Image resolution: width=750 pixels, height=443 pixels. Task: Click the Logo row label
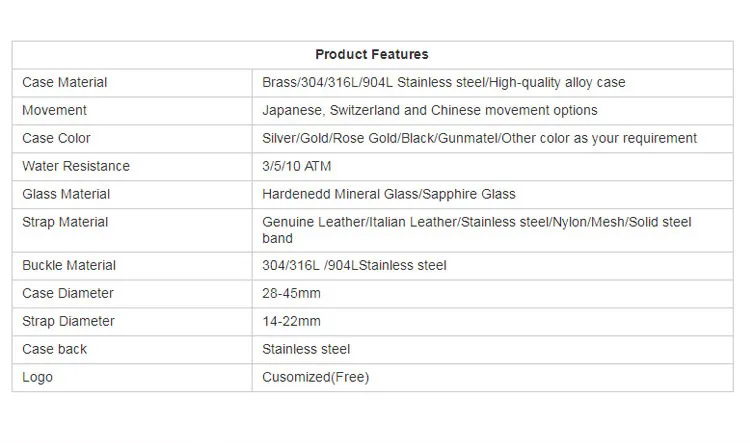[x=38, y=377]
